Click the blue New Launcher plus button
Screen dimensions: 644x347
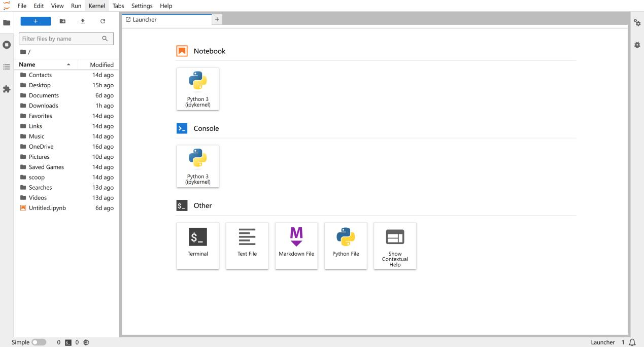[36, 21]
